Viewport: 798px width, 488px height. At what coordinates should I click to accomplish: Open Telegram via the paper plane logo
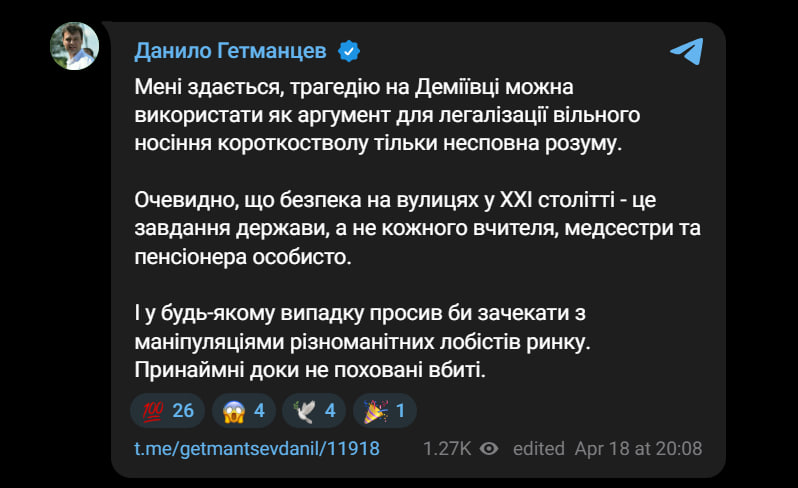pyautogui.click(x=686, y=51)
